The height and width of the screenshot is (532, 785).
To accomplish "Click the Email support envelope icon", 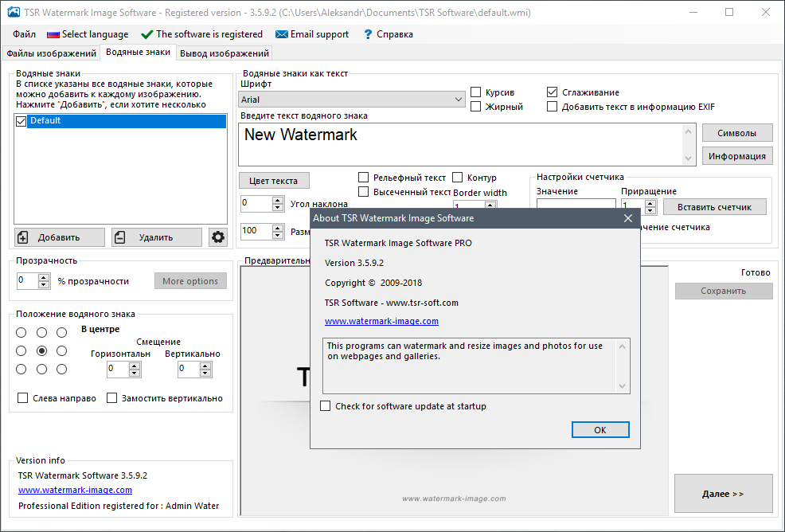I will 282,34.
